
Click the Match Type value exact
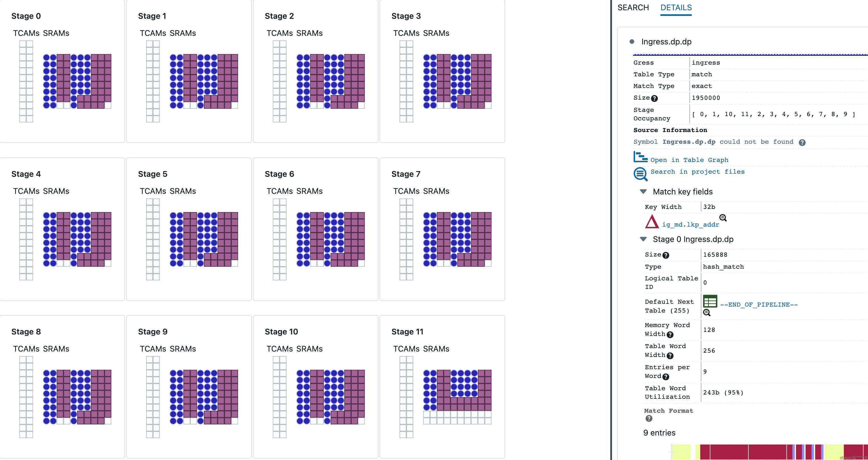click(701, 86)
